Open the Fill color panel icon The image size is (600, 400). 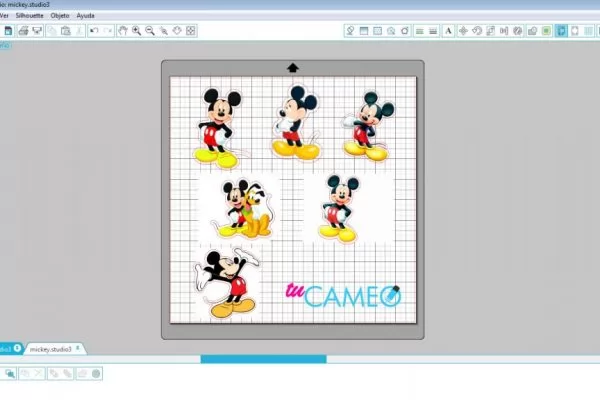[x=350, y=31]
